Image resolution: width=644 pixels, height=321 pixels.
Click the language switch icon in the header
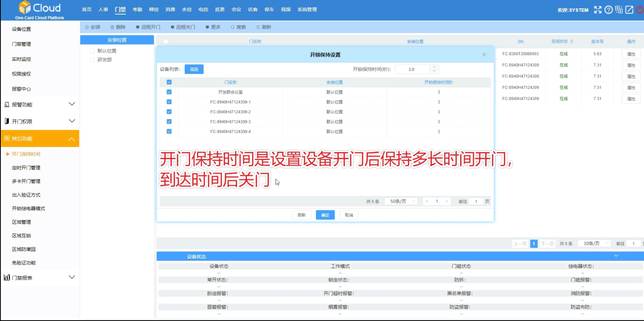tap(619, 10)
